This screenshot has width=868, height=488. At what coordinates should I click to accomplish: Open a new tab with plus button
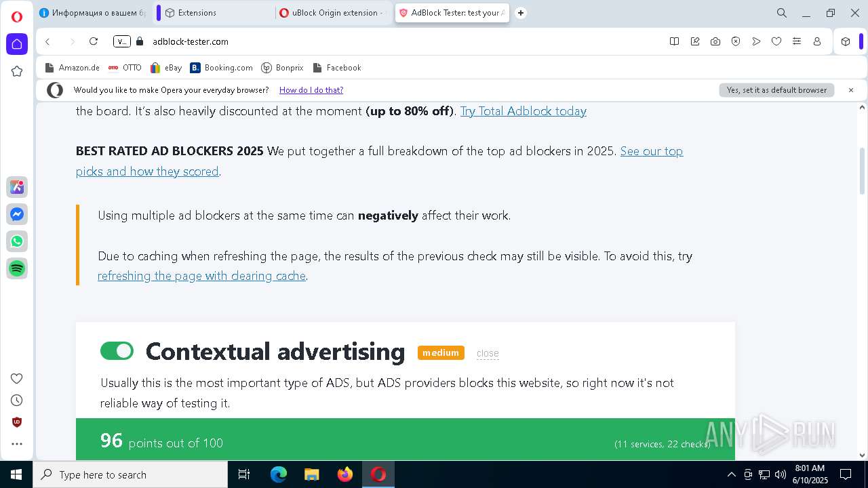tap(521, 13)
